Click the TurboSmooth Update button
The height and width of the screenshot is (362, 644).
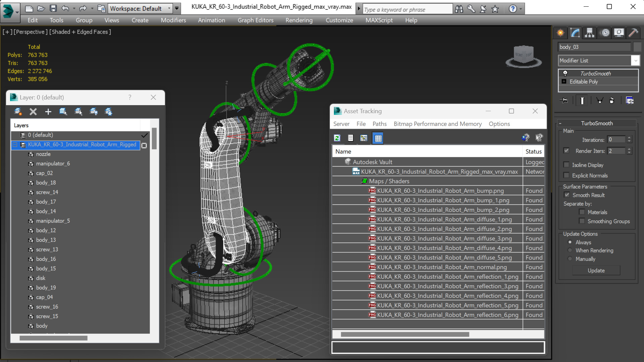coord(596,270)
